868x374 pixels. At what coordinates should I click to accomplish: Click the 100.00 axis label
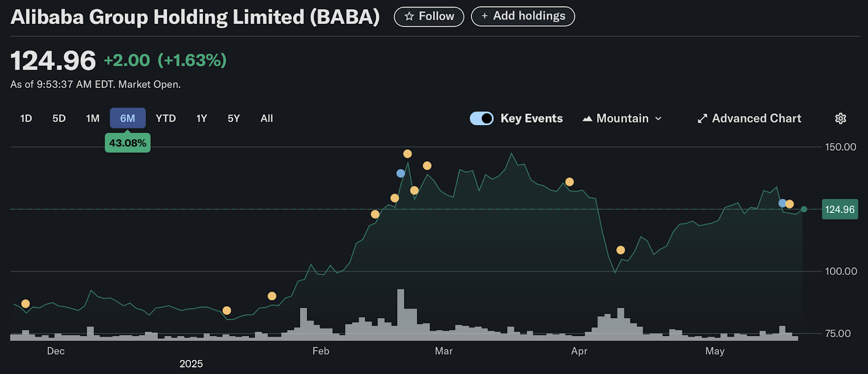(x=841, y=271)
